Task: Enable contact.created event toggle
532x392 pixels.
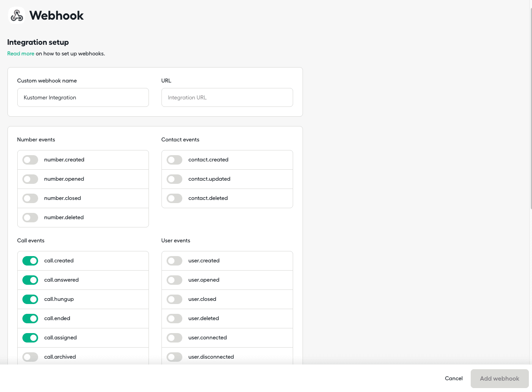Action: click(x=174, y=160)
